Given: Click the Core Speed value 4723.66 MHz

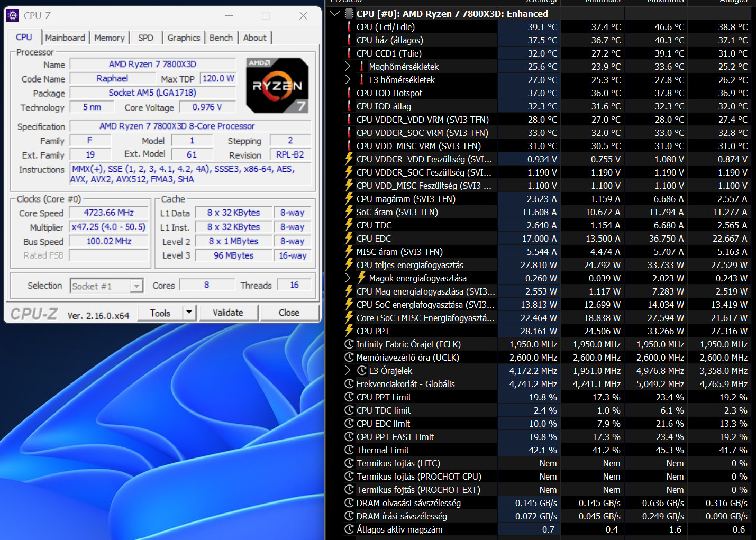Looking at the screenshot, I should click(109, 213).
